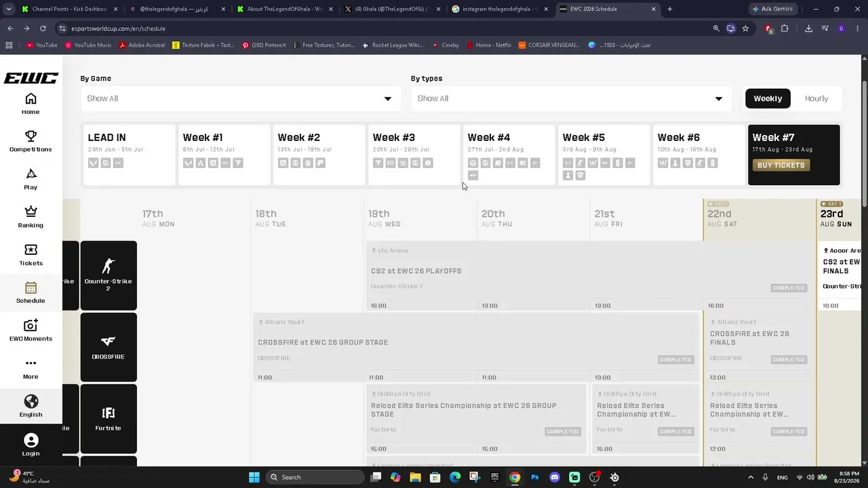Image resolution: width=868 pixels, height=488 pixels.
Task: Click the Windows Start button
Action: click(254, 477)
